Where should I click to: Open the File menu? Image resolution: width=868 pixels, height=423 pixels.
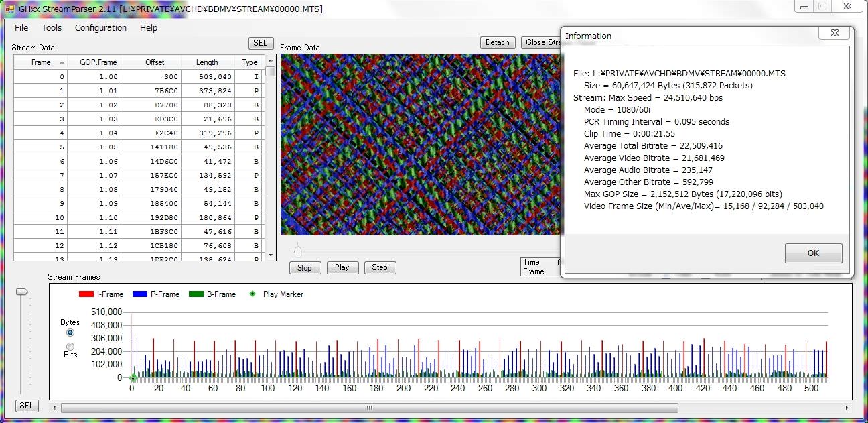21,28
